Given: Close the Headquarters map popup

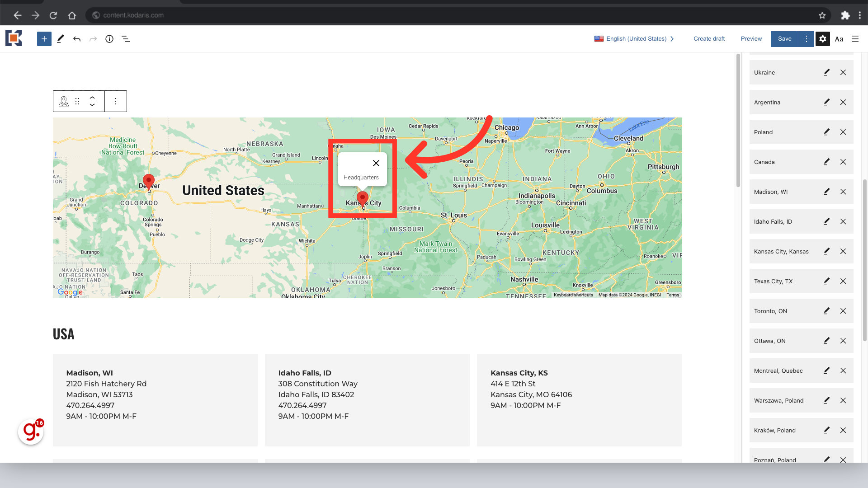Looking at the screenshot, I should point(376,163).
